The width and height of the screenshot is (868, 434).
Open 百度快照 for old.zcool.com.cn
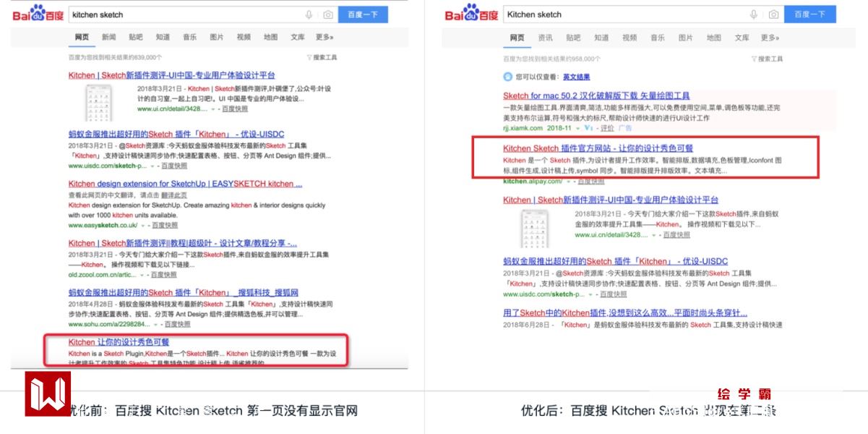[x=163, y=275]
